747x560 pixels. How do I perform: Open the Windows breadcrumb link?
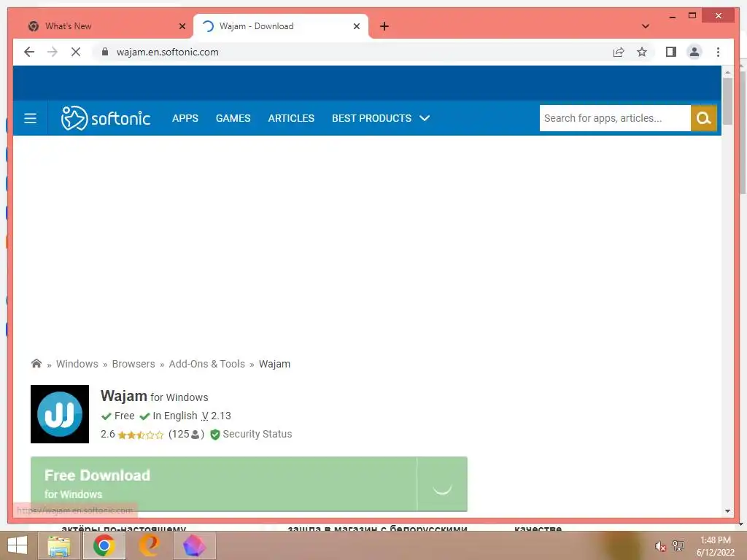[x=77, y=364]
